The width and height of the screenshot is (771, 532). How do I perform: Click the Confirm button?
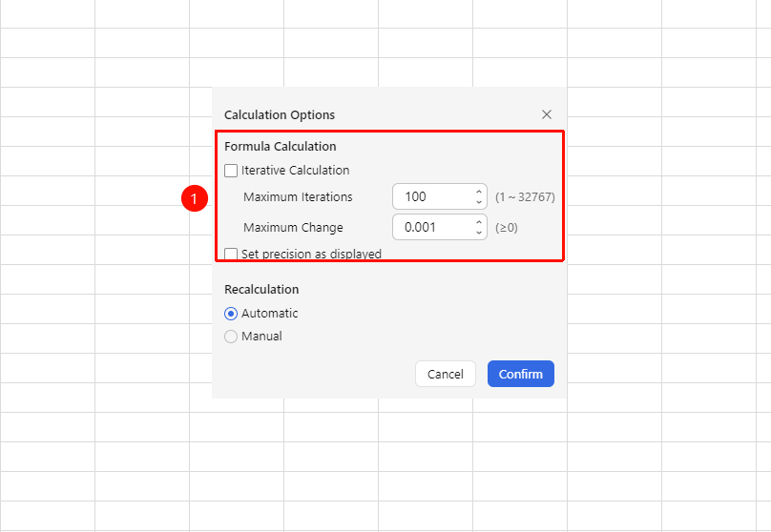pyautogui.click(x=521, y=374)
